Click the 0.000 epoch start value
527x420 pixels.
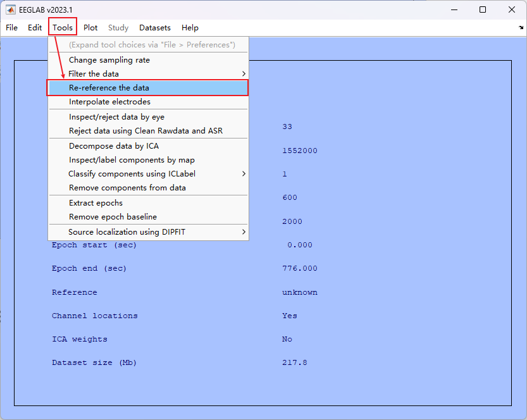[x=300, y=245]
